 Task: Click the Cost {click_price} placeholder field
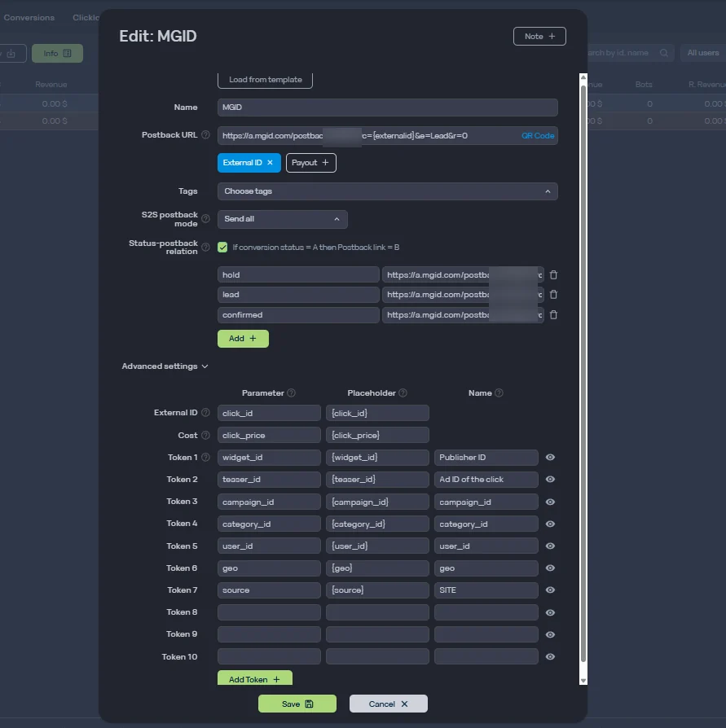click(x=377, y=435)
